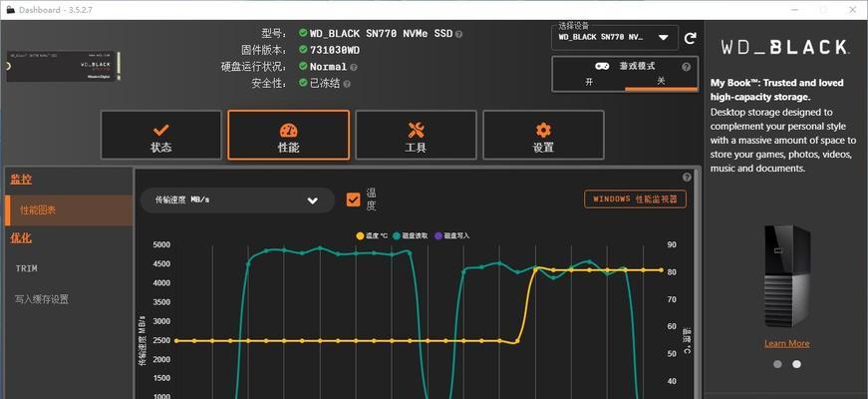Click the gamepad icon in 游戏模式
The width and height of the screenshot is (868, 399).
(602, 66)
